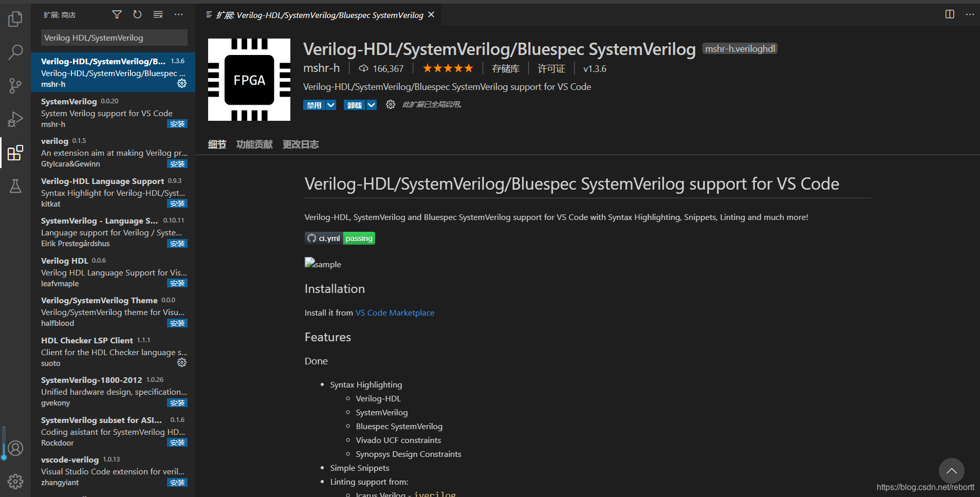Open the 存储库 repository link
Screen dimensions: 980x497
pos(506,68)
